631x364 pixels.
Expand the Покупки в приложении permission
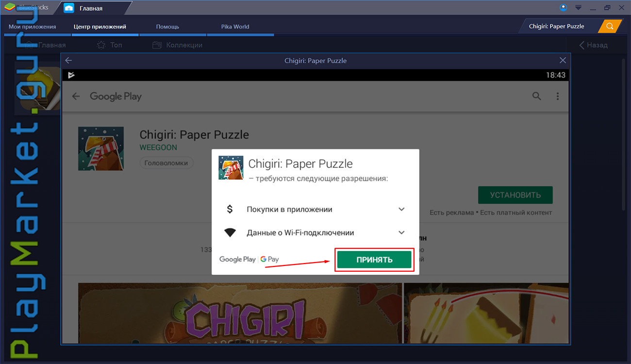tap(401, 209)
